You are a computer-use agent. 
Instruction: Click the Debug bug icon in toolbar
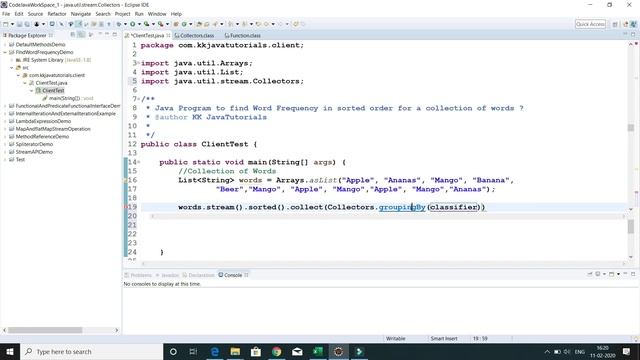[119, 24]
